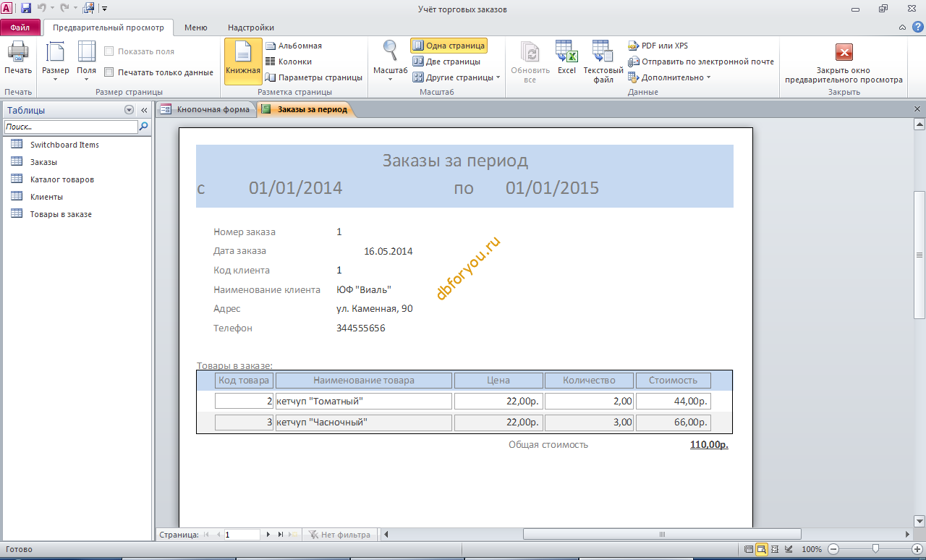Switch to Надстройки ribbon tab

click(251, 27)
